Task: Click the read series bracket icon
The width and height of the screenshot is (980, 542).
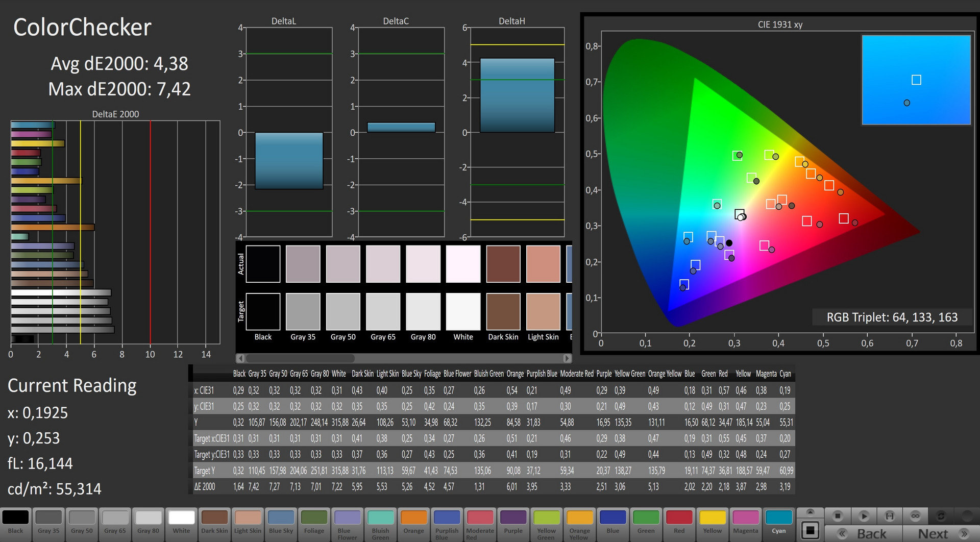Action: click(x=890, y=516)
